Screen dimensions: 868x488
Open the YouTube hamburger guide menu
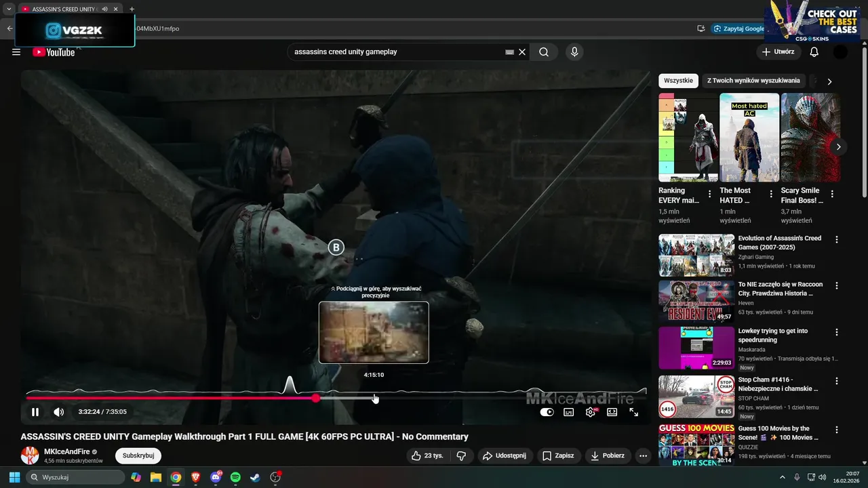coord(16,52)
